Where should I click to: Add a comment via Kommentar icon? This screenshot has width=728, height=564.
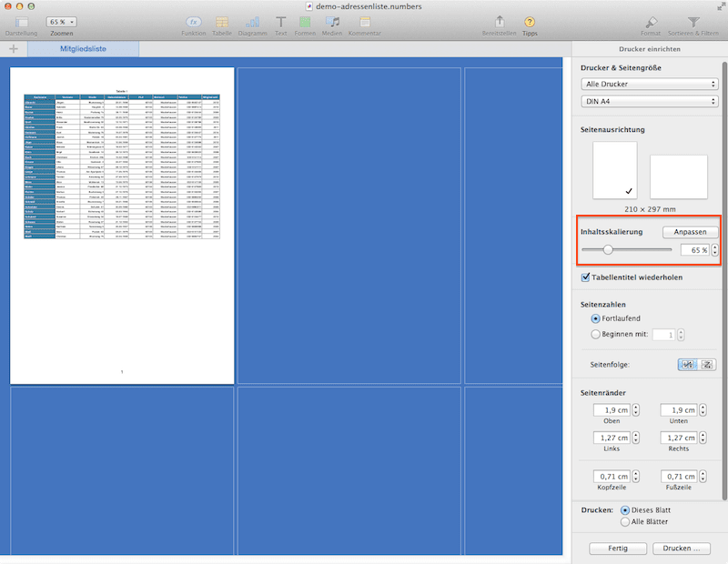pyautogui.click(x=365, y=22)
